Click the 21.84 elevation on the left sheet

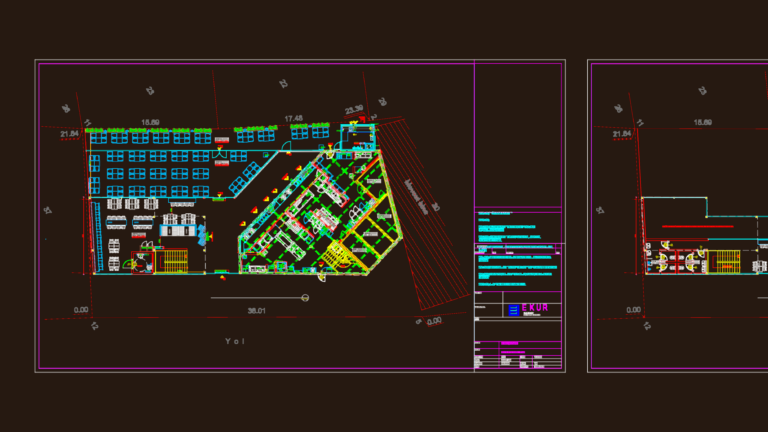coord(69,133)
